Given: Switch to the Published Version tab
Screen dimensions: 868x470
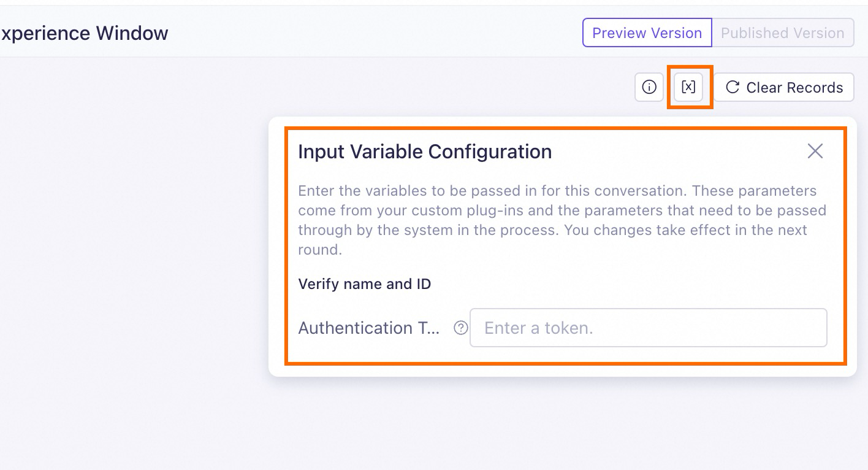Looking at the screenshot, I should pos(782,33).
